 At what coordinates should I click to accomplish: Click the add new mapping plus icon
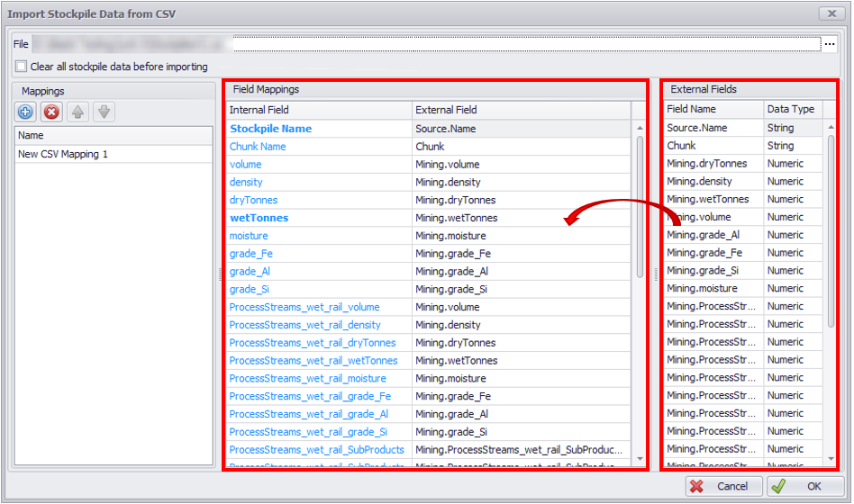pos(25,112)
